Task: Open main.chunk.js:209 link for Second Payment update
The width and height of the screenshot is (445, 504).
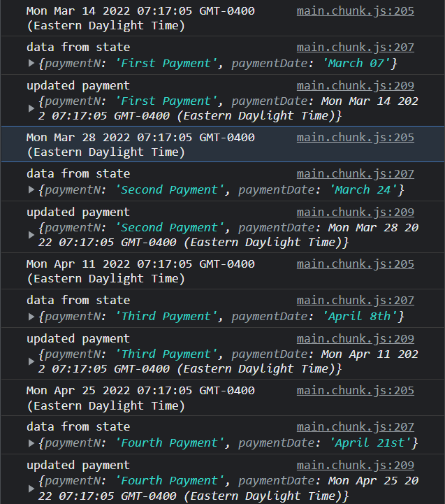Action: click(355, 213)
